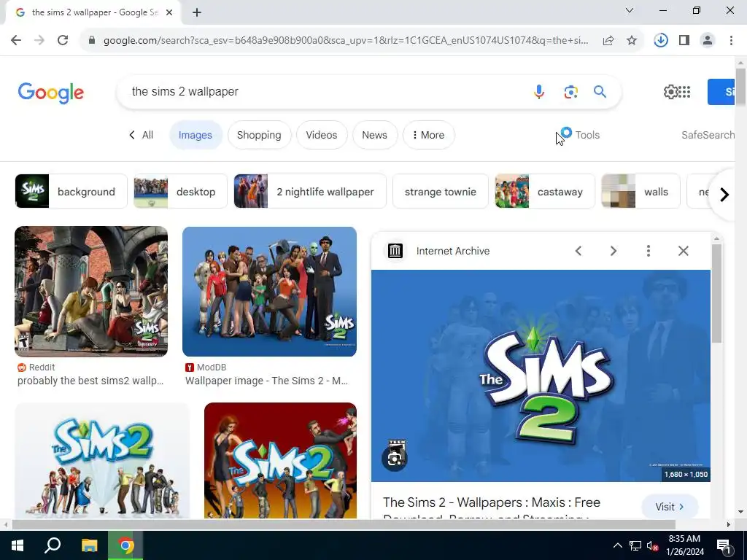The width and height of the screenshot is (747, 560).
Task: Open Windows taskbar search
Action: pos(53,545)
